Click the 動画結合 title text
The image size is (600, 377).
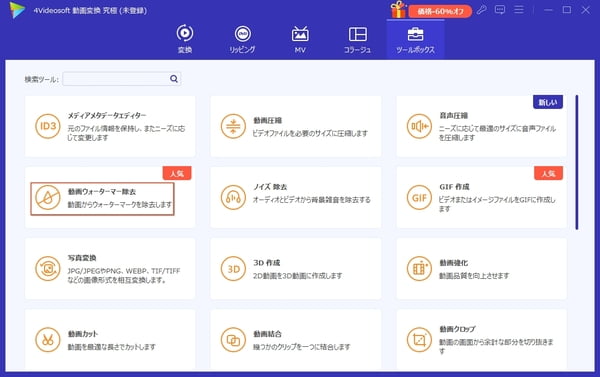coord(267,334)
